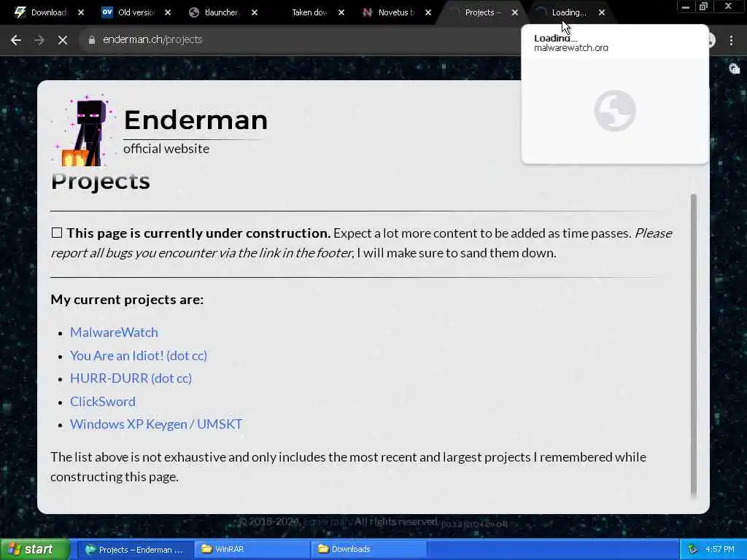This screenshot has width=747, height=560.
Task: Close the Old version tab
Action: click(168, 13)
